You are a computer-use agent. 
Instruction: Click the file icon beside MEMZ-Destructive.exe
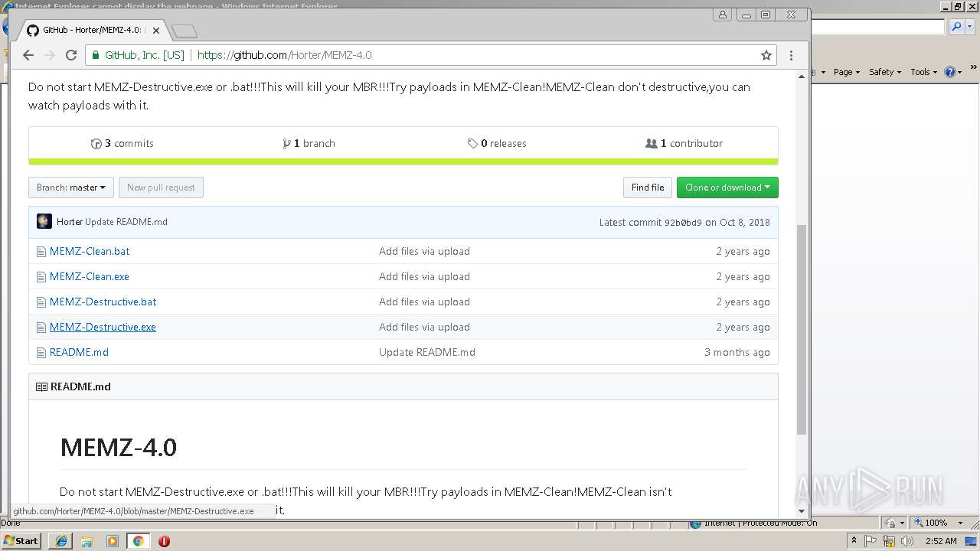pos(41,327)
